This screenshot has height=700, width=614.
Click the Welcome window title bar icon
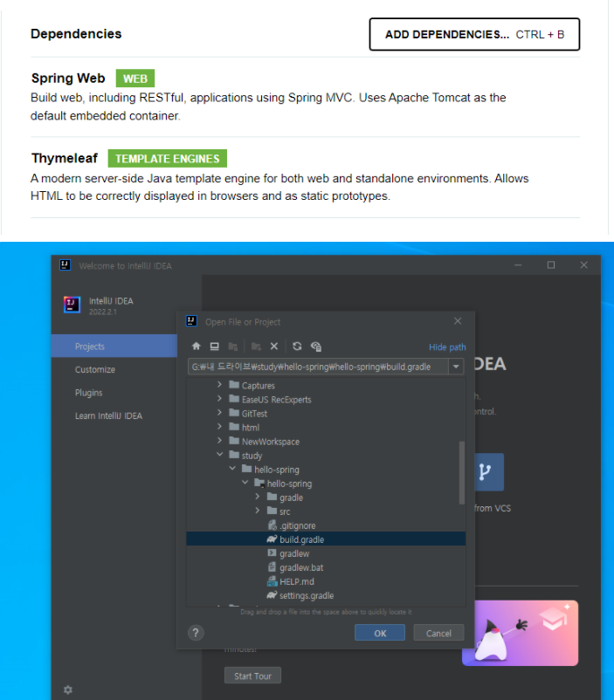[x=66, y=265]
